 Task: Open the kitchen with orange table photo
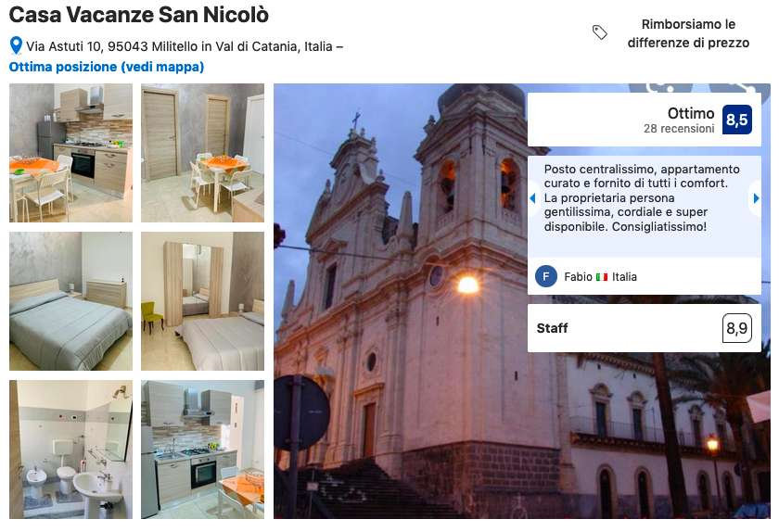[x=71, y=153]
